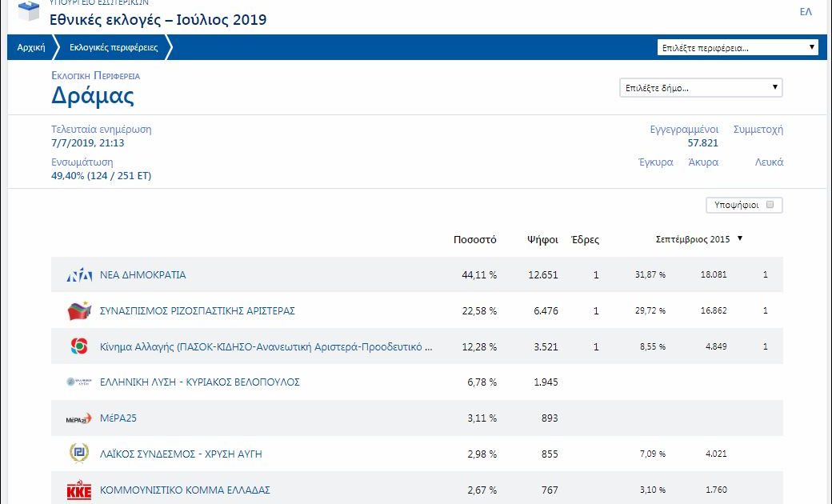Open the Κίνημα Αλλαγής party link
This screenshot has width=832, height=504.
click(x=266, y=347)
